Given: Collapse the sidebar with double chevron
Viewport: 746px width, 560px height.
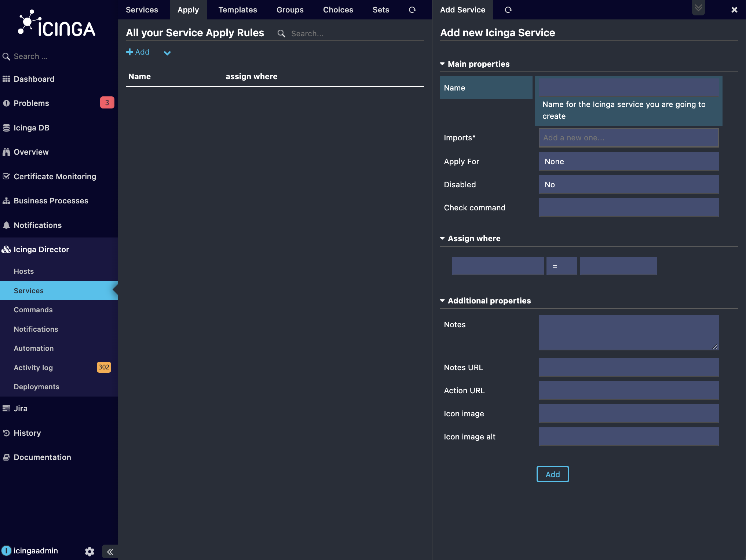Looking at the screenshot, I should [110, 552].
